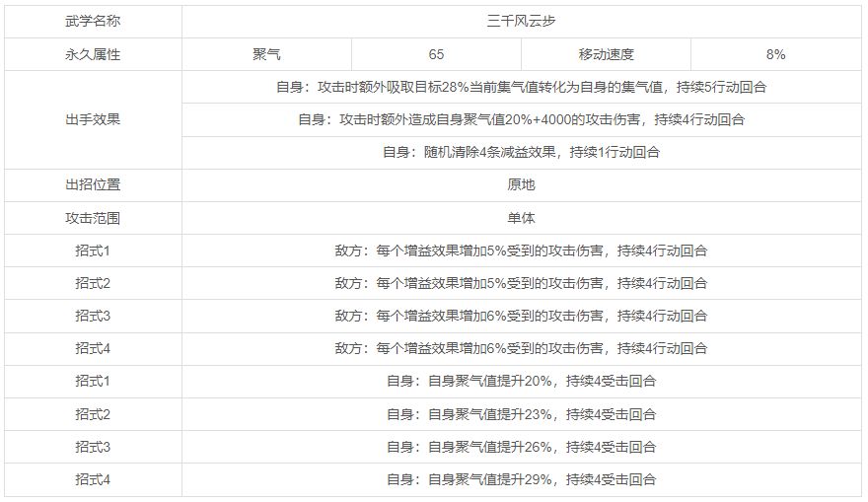The width and height of the screenshot is (868, 502).
Task: Click the 出招位置 row label
Action: coord(93,184)
